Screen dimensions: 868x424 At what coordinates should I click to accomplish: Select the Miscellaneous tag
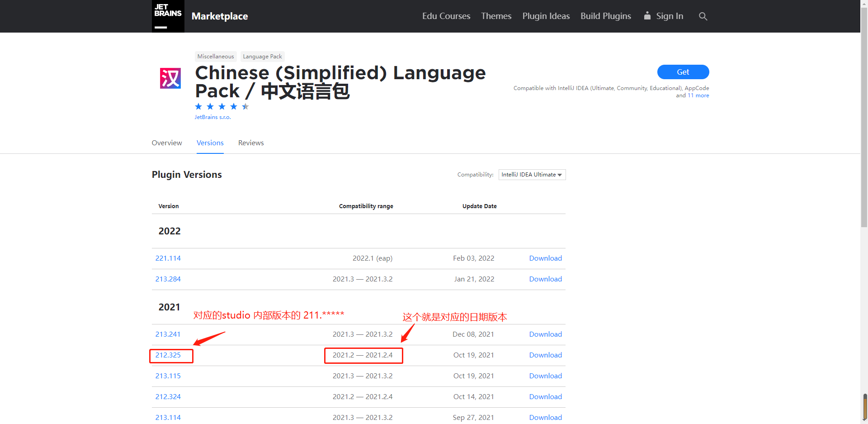(216, 57)
